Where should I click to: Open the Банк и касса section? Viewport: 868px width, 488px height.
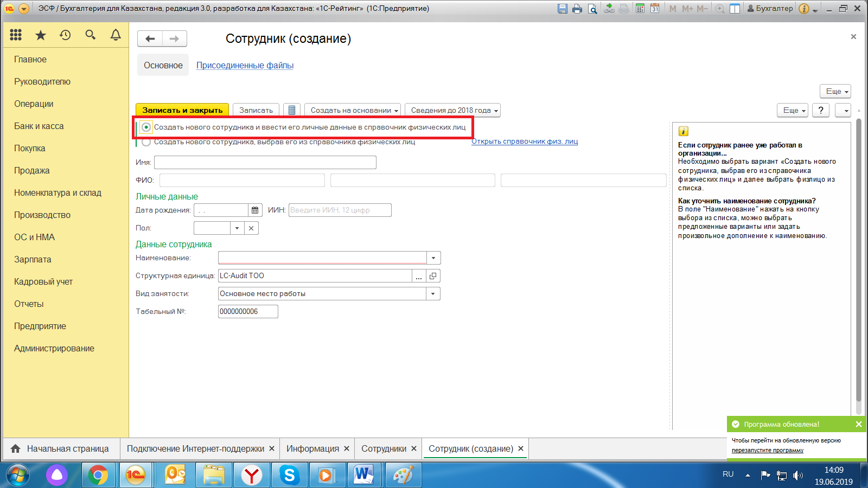(39, 126)
